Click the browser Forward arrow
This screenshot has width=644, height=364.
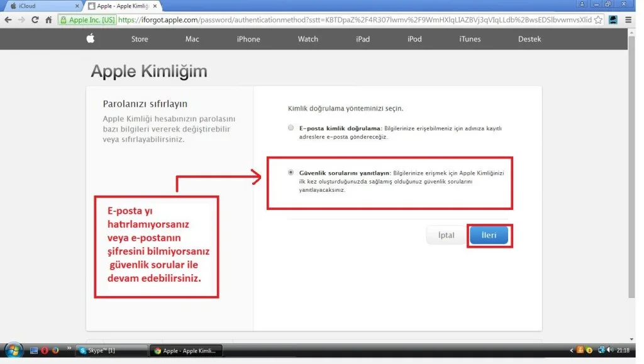click(x=21, y=19)
